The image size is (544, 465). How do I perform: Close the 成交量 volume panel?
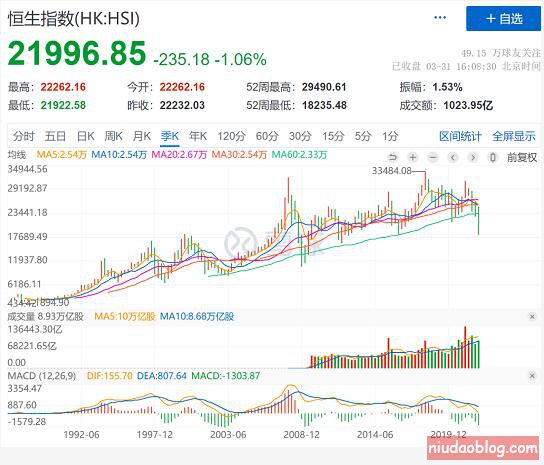pyautogui.click(x=532, y=316)
